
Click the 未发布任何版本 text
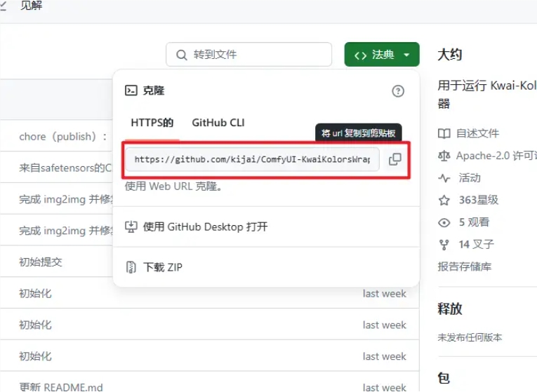(470, 337)
